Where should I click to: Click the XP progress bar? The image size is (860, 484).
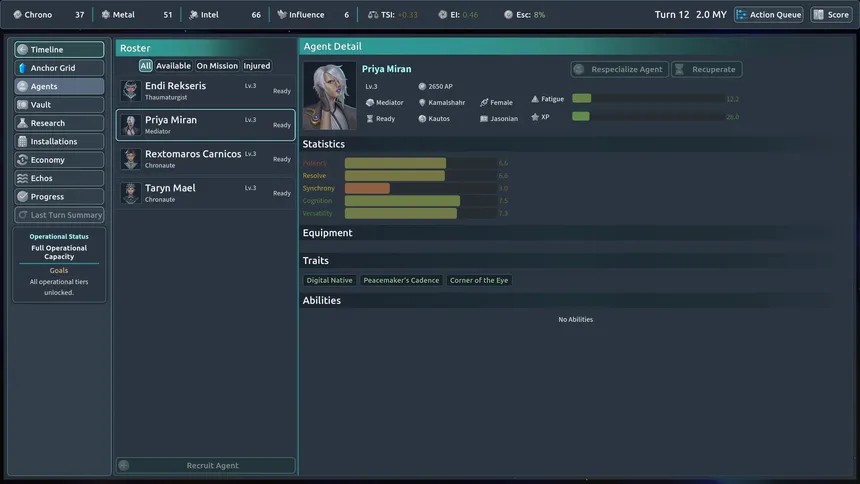pyautogui.click(x=648, y=116)
